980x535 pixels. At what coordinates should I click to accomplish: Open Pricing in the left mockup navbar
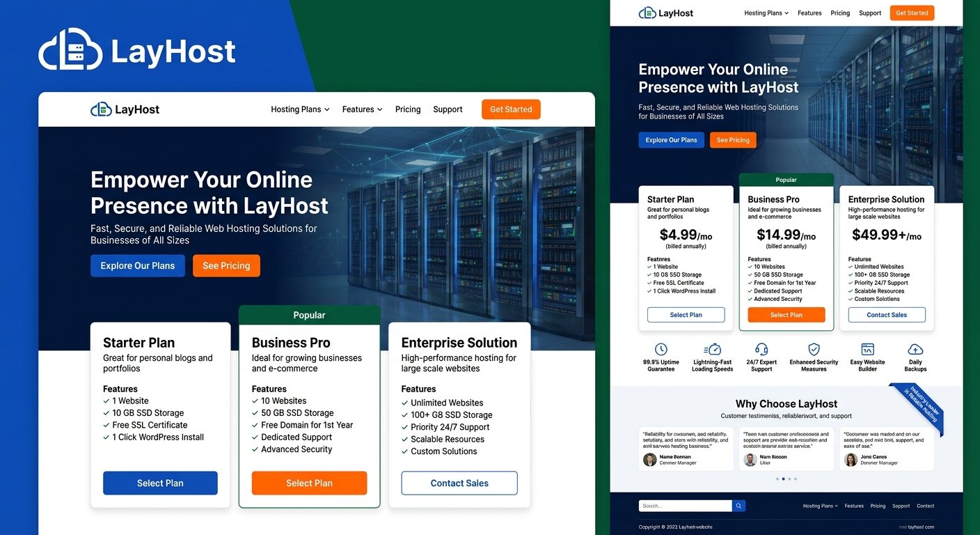point(408,109)
